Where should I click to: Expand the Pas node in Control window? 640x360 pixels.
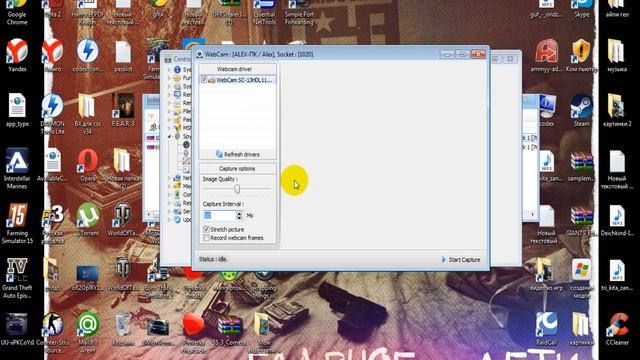pos(169,120)
